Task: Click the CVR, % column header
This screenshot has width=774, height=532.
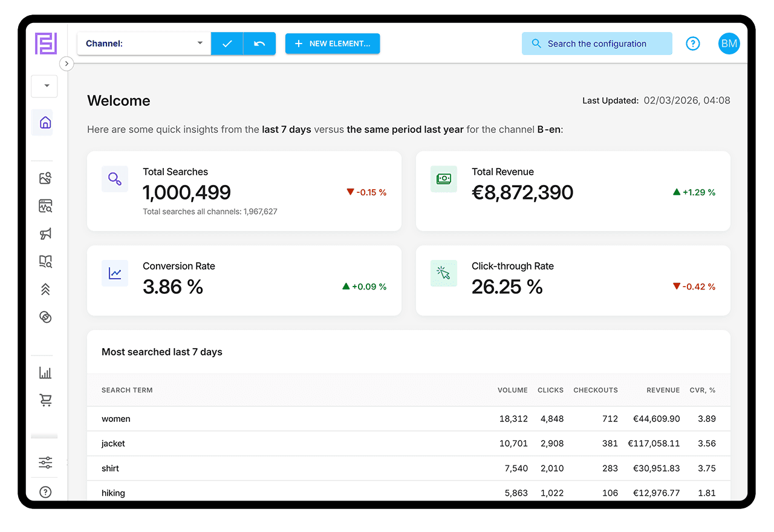Action: [703, 390]
